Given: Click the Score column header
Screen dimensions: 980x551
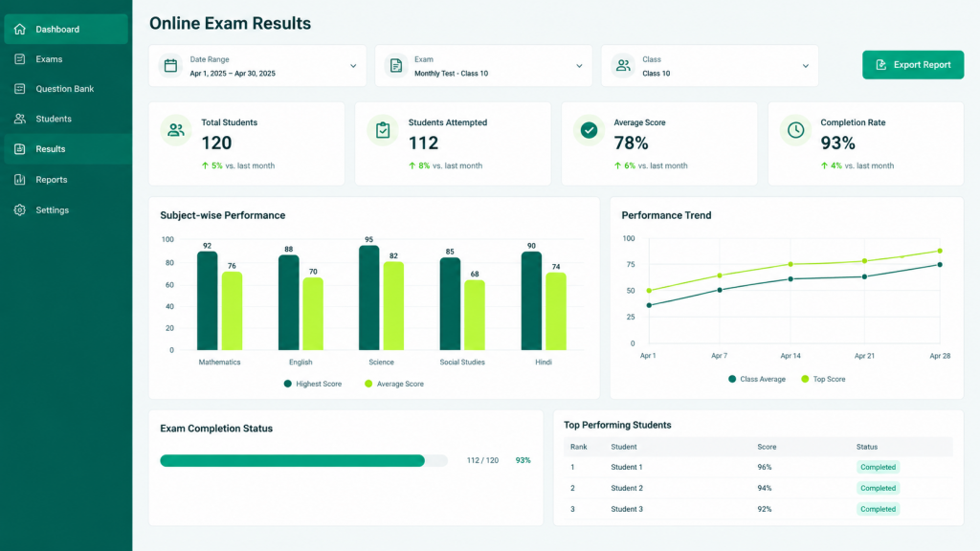Looking at the screenshot, I should (767, 447).
